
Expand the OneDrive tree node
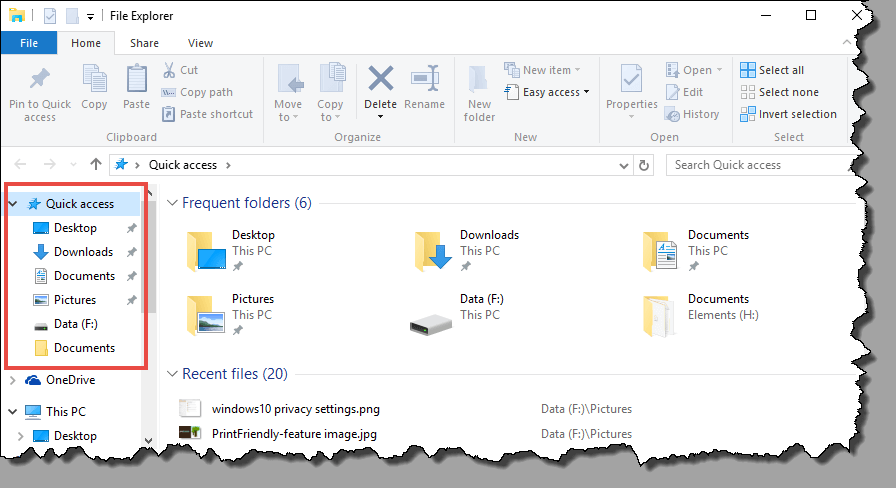click(x=13, y=380)
